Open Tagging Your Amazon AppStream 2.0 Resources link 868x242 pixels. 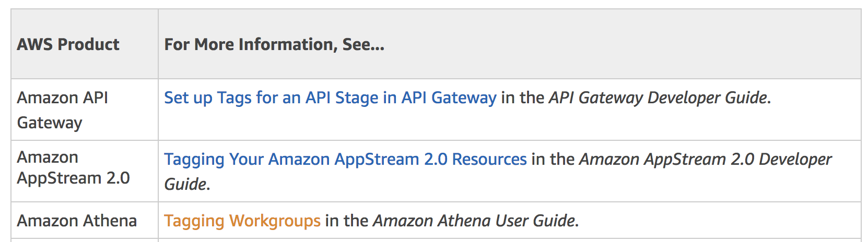[345, 159]
